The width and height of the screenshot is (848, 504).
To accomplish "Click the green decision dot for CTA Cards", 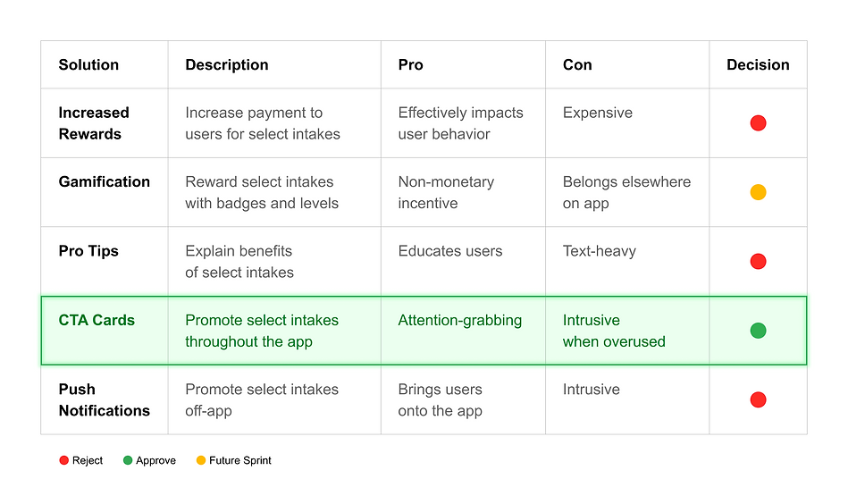I will click(x=758, y=331).
